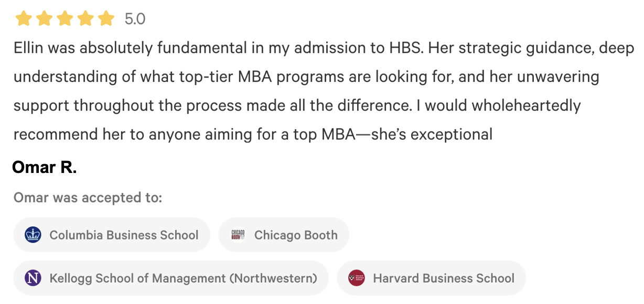Click the Harvard Business School crest icon
This screenshot has height=304, width=644.
357,277
